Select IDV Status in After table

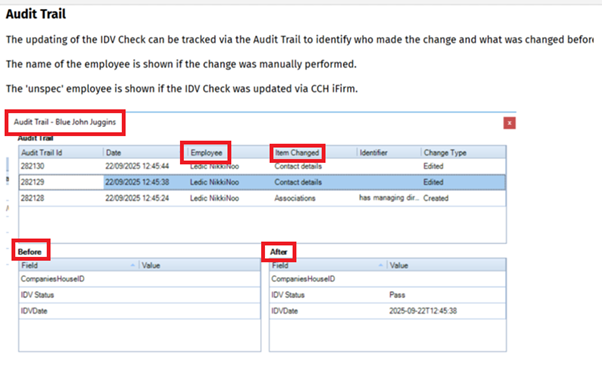tap(288, 295)
